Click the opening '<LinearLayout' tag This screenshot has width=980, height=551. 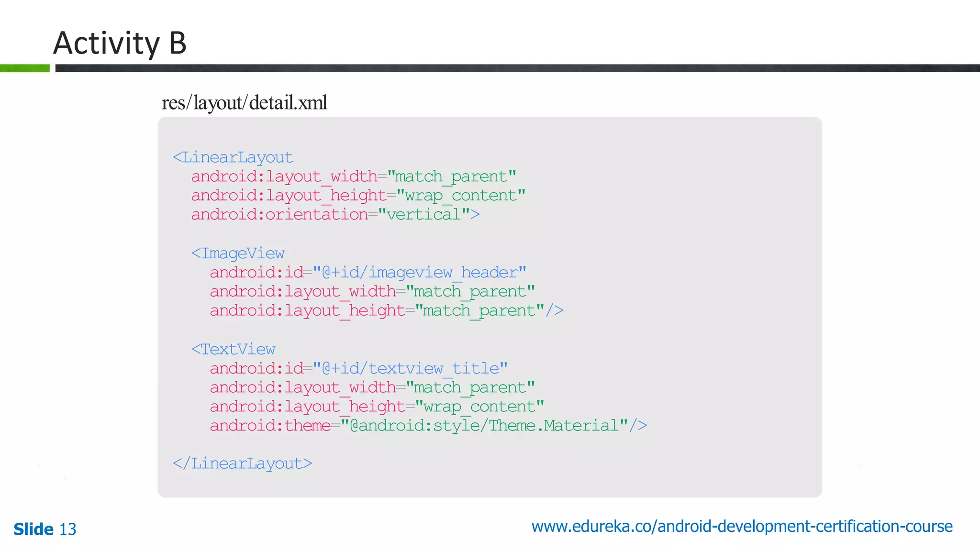coord(233,157)
